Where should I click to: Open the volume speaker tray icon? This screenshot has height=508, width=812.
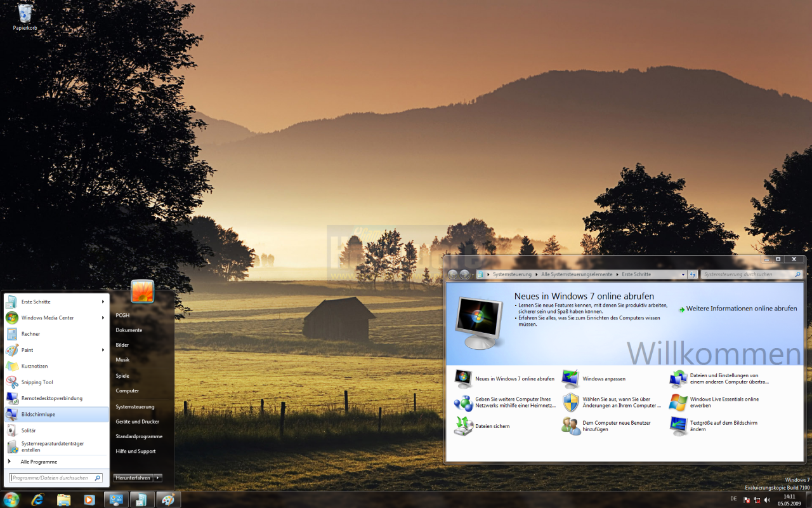[x=768, y=500]
